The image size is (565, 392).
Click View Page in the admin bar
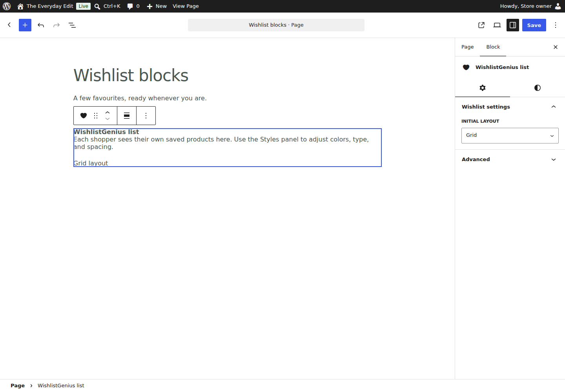tap(186, 6)
